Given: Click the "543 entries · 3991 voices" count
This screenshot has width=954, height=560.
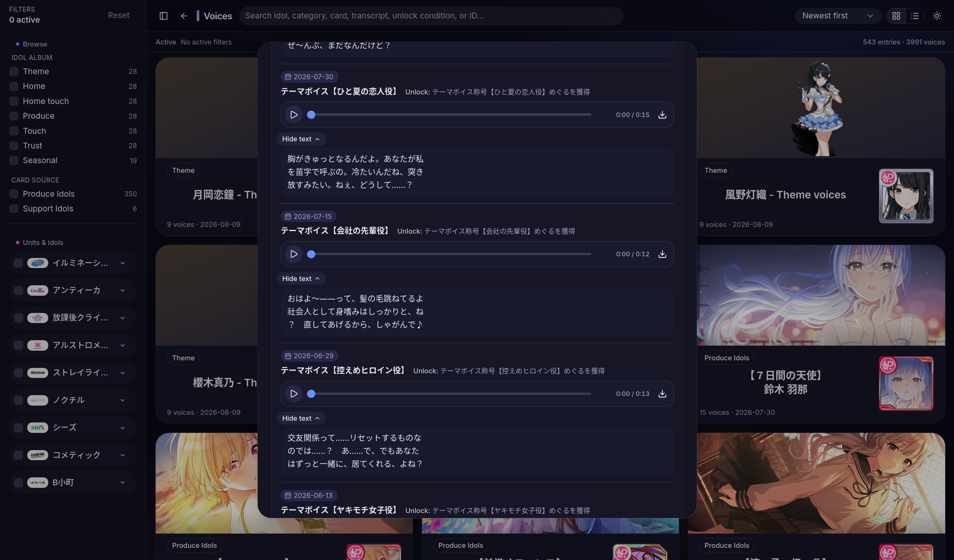Looking at the screenshot, I should (904, 42).
